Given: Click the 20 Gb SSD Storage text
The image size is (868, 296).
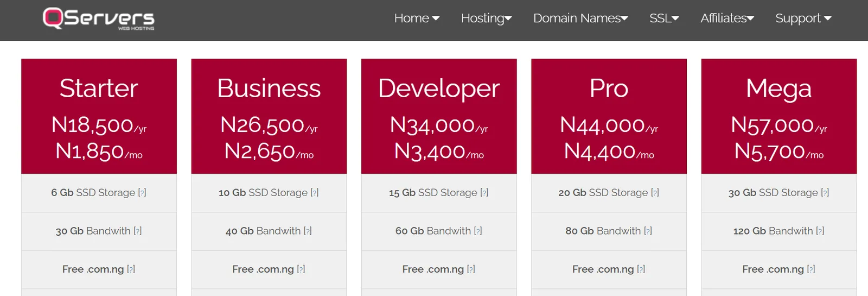Looking at the screenshot, I should (x=603, y=193).
